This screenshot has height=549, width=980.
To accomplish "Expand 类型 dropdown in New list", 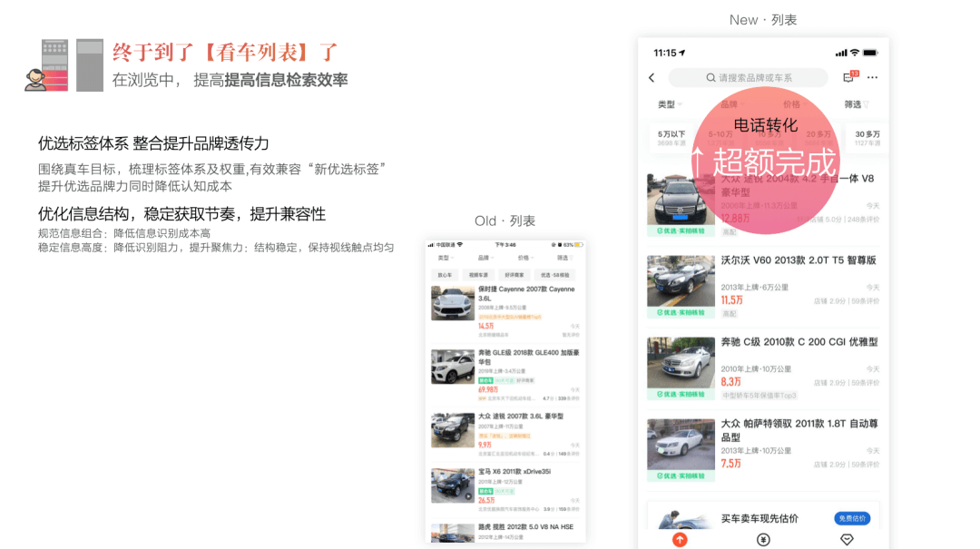I will (x=670, y=104).
